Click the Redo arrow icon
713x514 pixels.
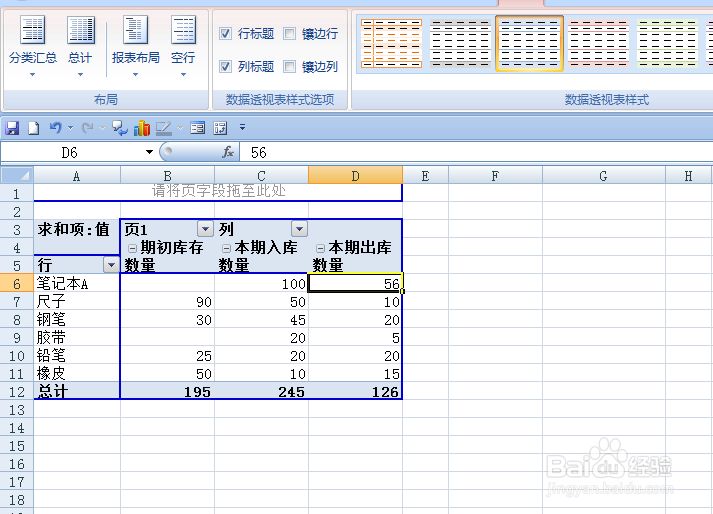click(x=87, y=128)
